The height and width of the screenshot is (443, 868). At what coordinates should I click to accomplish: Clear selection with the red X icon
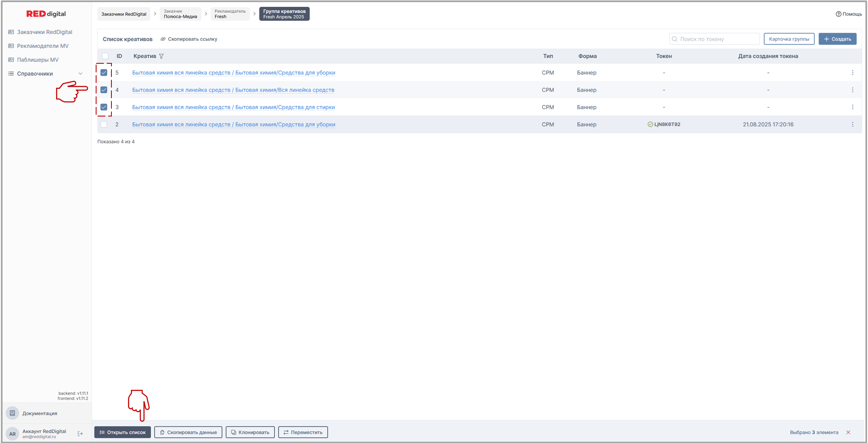pyautogui.click(x=848, y=432)
